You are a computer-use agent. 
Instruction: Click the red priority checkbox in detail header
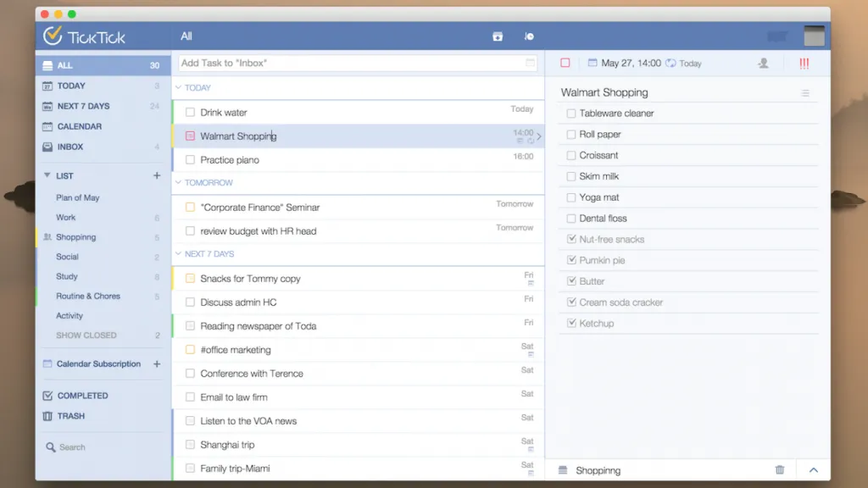565,63
